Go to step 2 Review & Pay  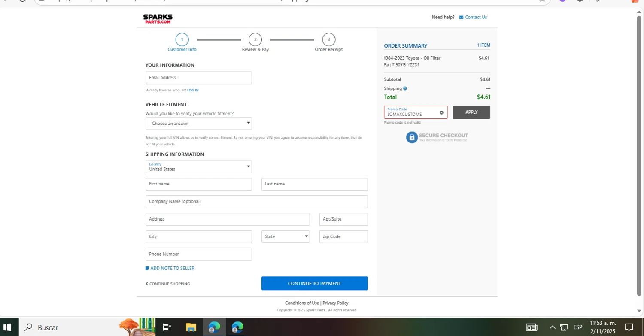(x=255, y=43)
